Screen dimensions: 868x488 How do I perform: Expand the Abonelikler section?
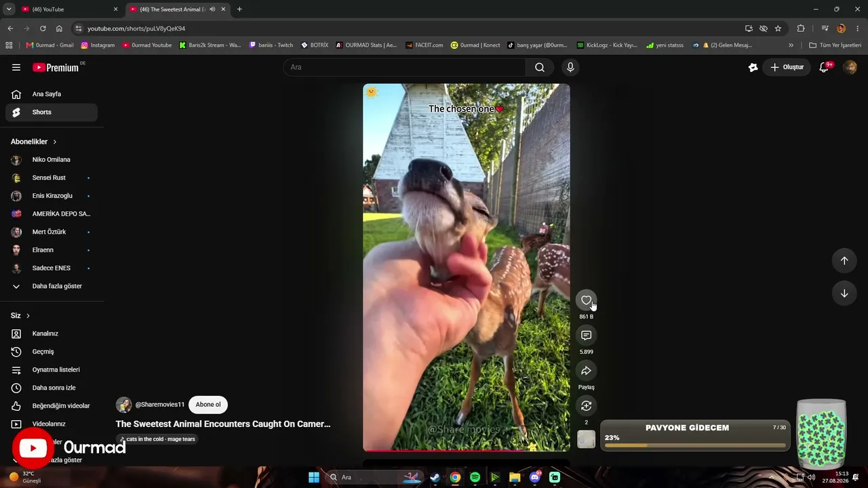[34, 142]
